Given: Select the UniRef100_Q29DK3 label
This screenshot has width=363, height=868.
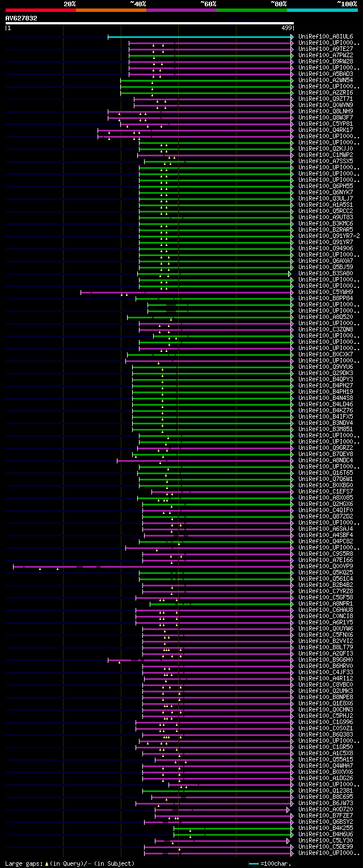Looking at the screenshot, I should tap(326, 373).
